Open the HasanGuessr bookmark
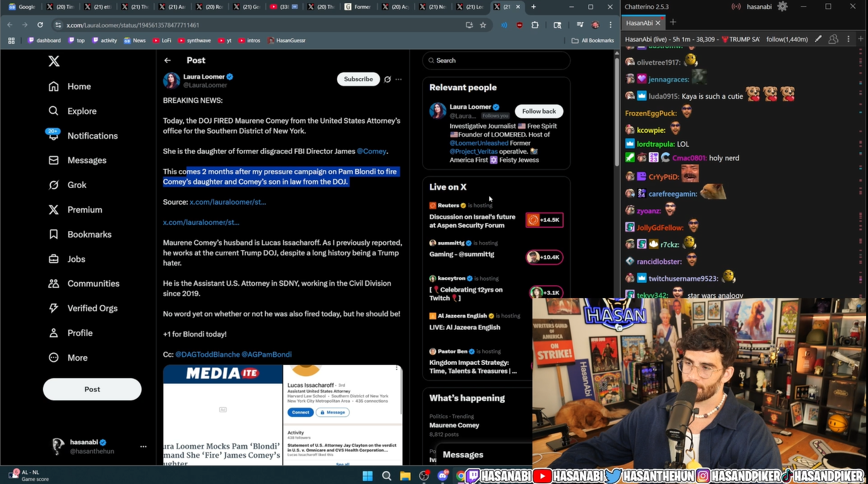The width and height of the screenshot is (868, 484). click(286, 40)
